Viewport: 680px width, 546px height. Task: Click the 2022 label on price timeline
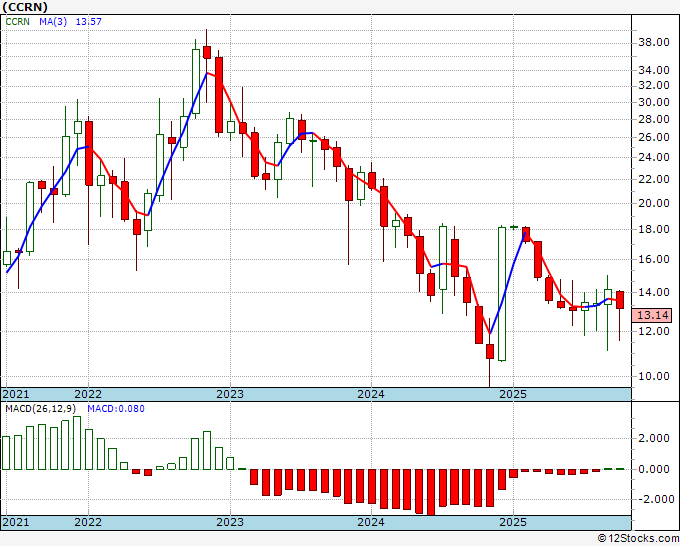point(88,394)
